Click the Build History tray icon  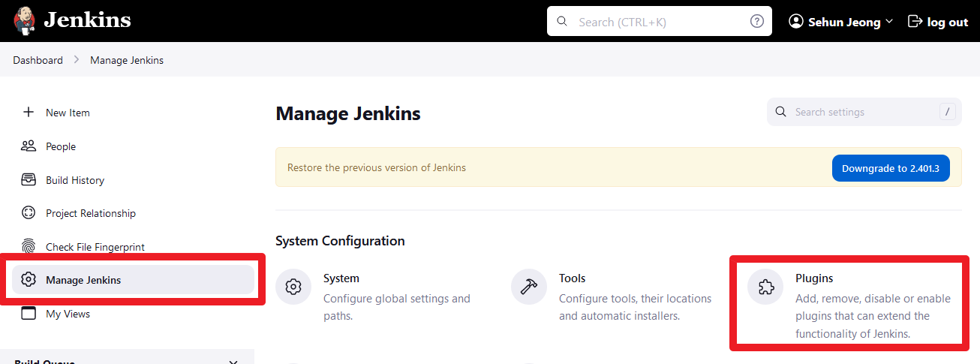pos(29,179)
